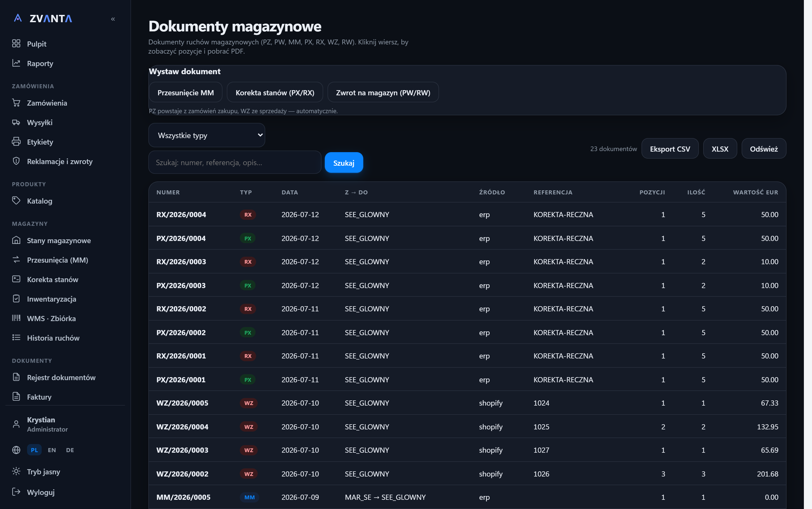Screen dimensions: 812x509
Task: Click the sun icon for Tryb jasny
Action: pos(16,471)
